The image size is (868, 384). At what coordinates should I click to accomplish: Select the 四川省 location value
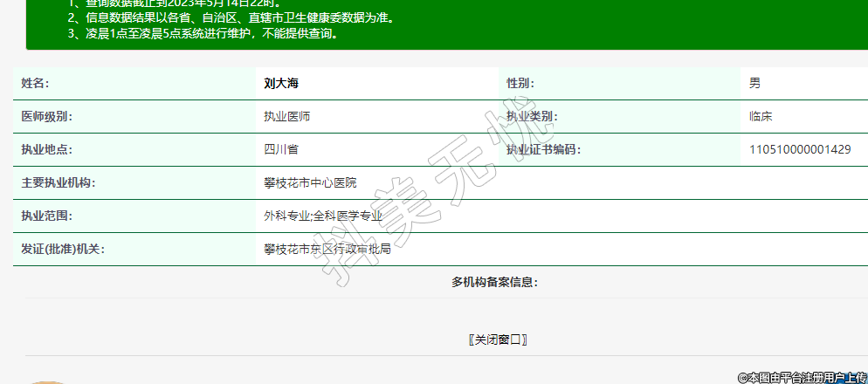(x=281, y=149)
